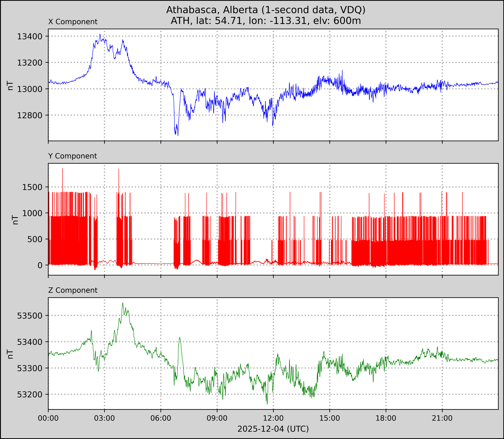This screenshot has height=439, width=504.
Task: Click the 06:00 time axis label
Action: tap(161, 418)
